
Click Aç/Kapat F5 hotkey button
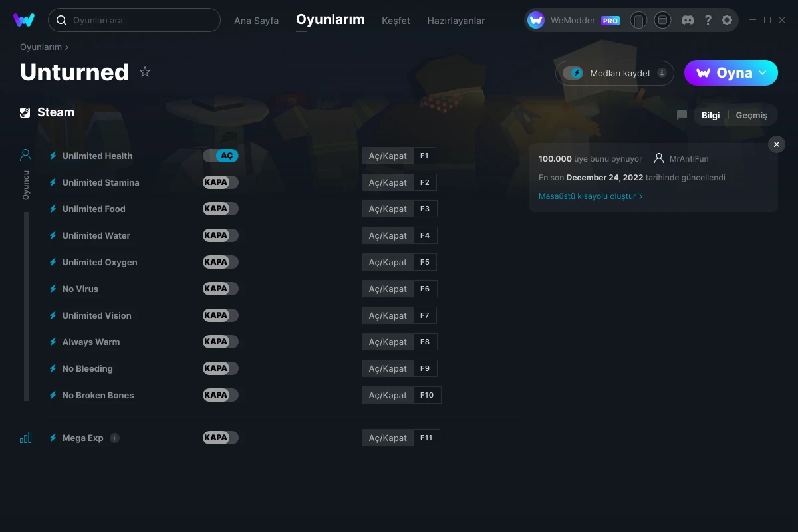click(x=399, y=262)
